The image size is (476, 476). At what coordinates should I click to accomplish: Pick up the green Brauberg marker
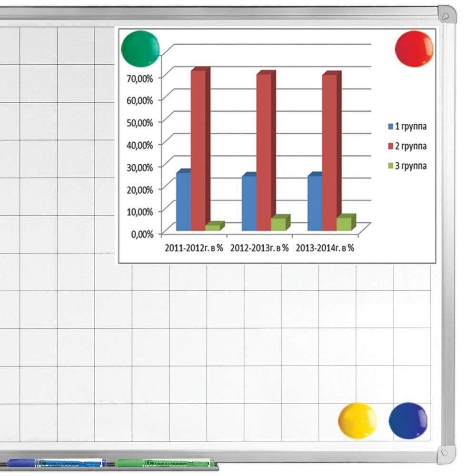coord(164,463)
